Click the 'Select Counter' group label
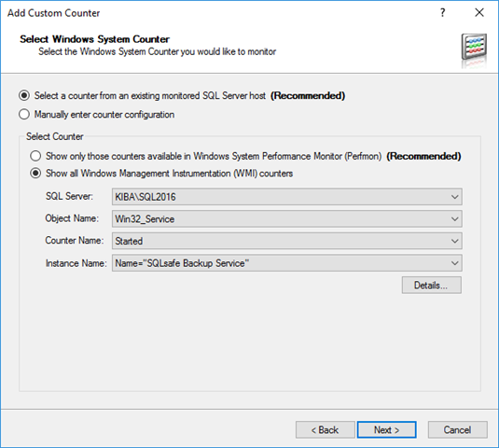Screen dimensions: 499x448 coord(55,136)
